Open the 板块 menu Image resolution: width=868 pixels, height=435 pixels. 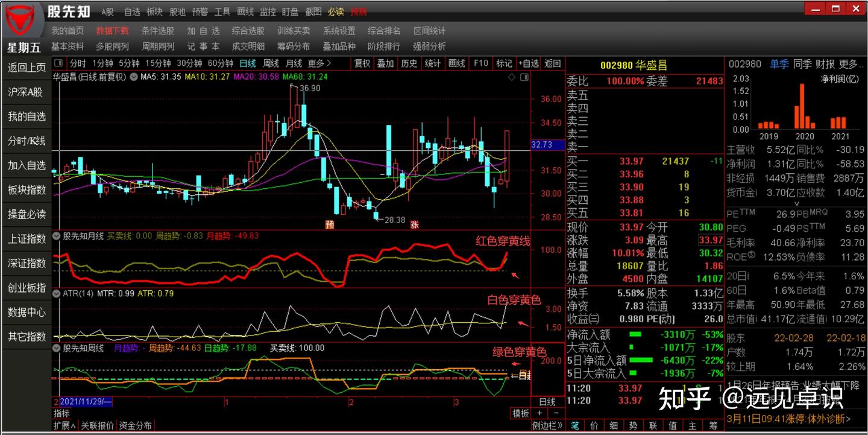pyautogui.click(x=154, y=11)
